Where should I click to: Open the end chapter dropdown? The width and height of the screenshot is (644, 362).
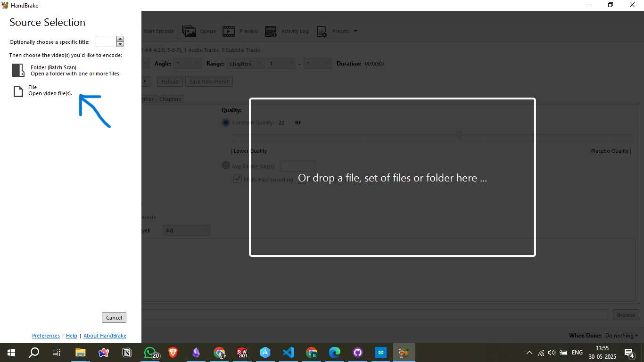318,64
